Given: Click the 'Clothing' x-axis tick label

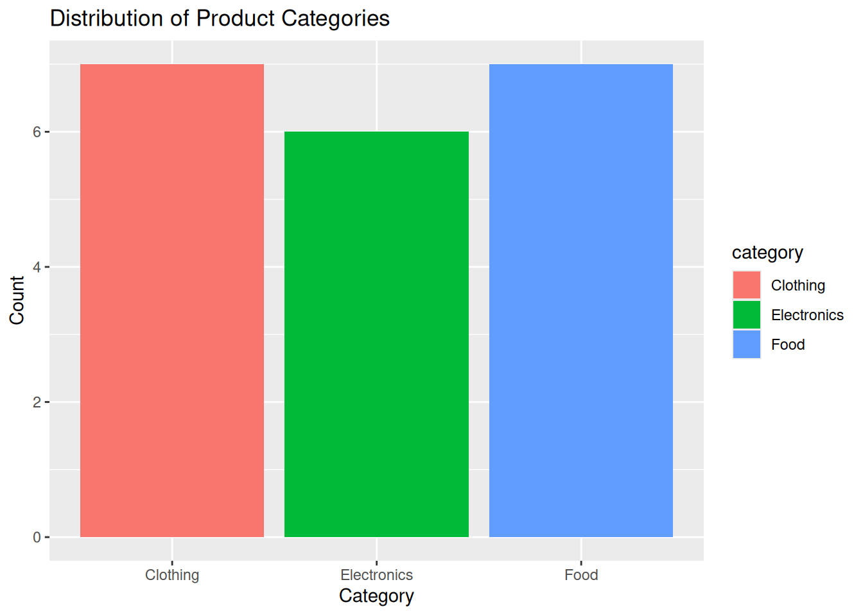Looking at the screenshot, I should 172,575.
